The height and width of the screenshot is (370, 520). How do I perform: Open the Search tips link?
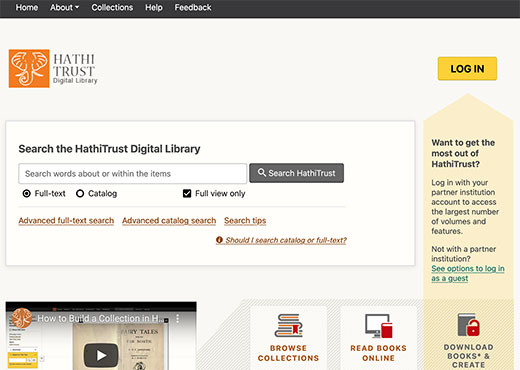pos(245,221)
